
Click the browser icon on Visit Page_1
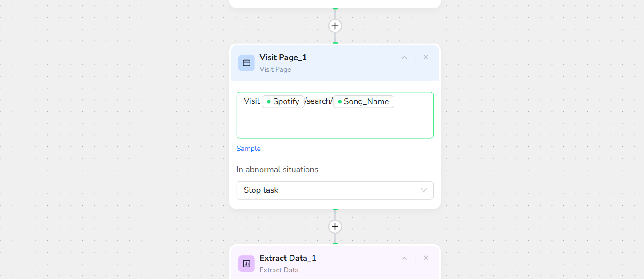246,63
